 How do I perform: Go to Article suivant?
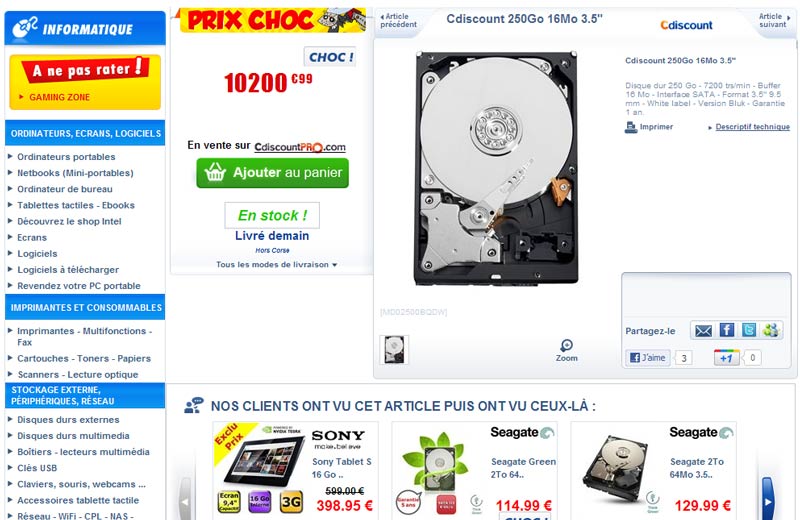(774, 20)
